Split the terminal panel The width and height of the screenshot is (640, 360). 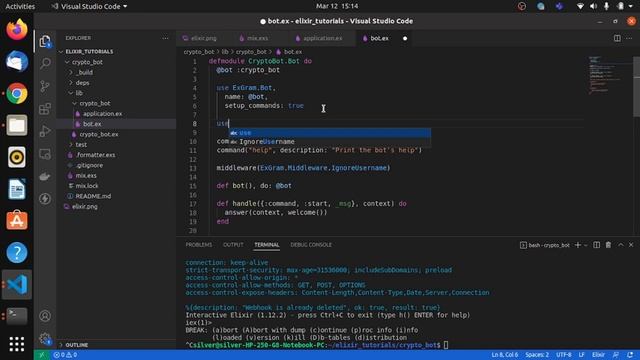(x=596, y=245)
